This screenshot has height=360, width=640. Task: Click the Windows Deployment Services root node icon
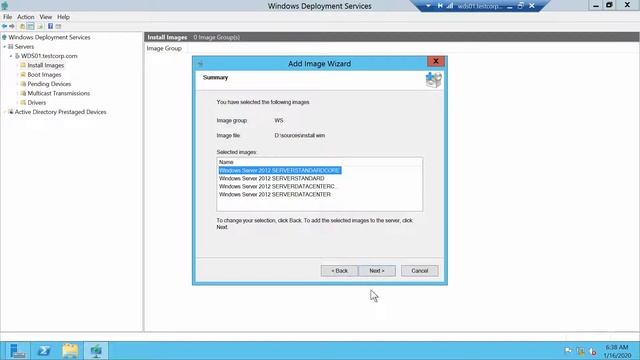click(x=4, y=37)
